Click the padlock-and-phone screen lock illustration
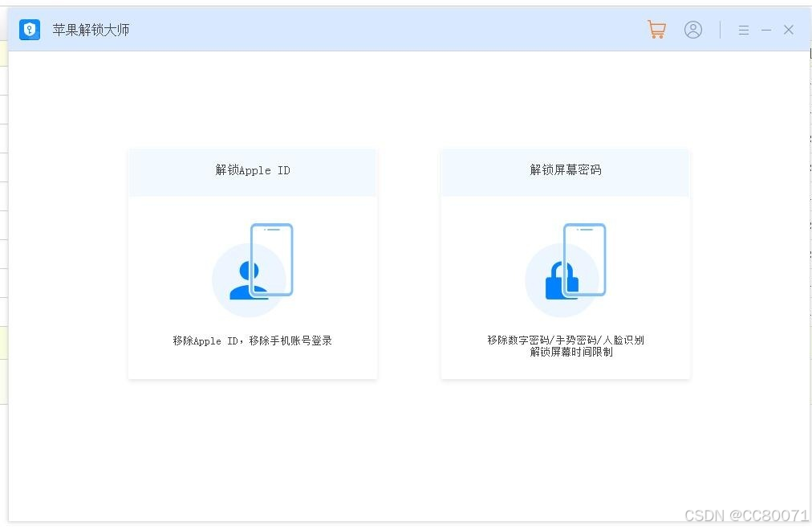The height and width of the screenshot is (530, 812). click(x=566, y=269)
